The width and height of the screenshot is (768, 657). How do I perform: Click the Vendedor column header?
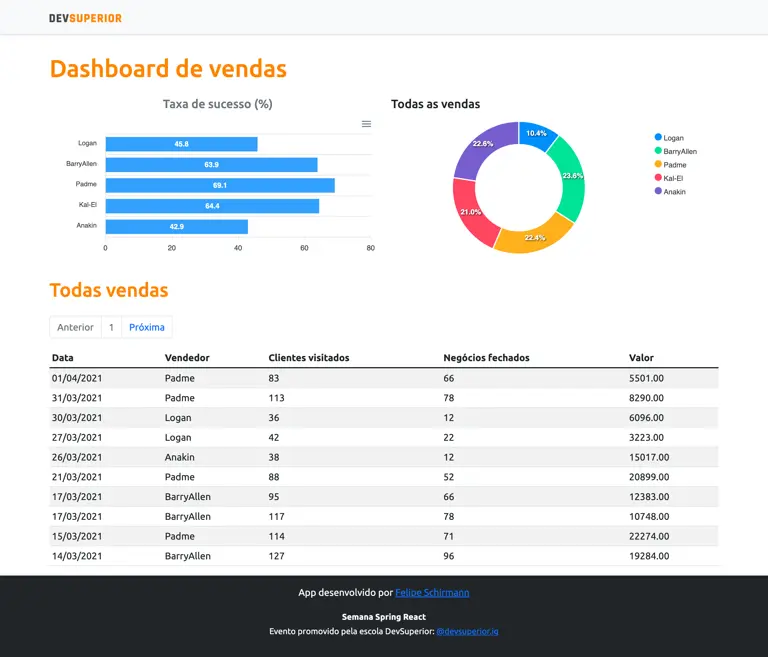point(187,358)
